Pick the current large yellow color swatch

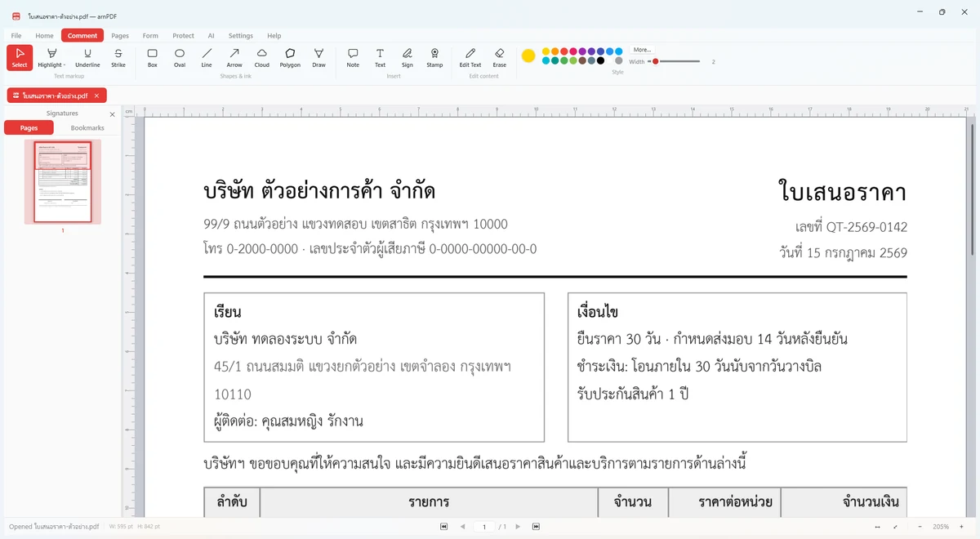click(528, 56)
